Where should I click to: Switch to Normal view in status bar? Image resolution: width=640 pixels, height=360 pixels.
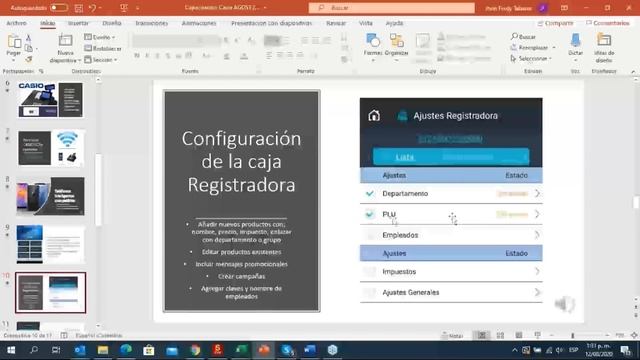482,336
